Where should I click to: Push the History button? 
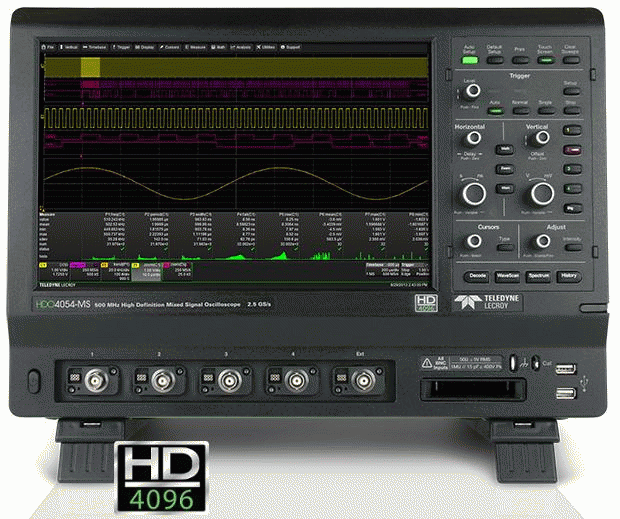click(x=569, y=276)
